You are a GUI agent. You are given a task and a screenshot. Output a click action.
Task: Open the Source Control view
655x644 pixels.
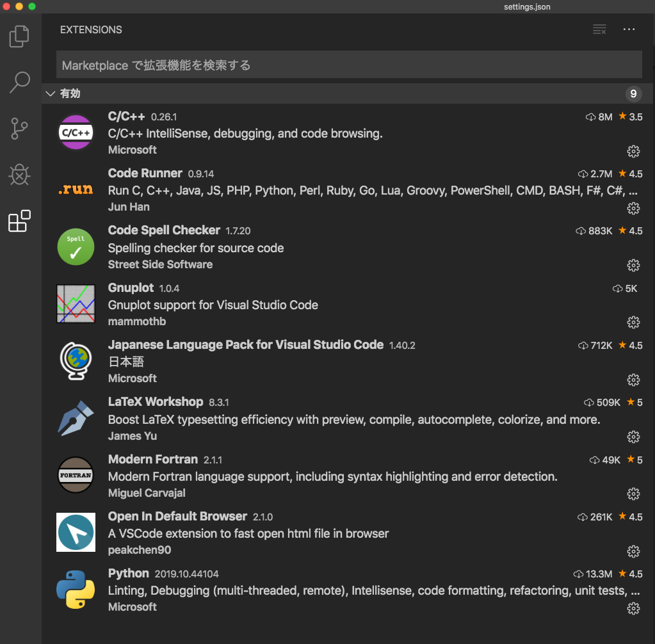(x=19, y=128)
